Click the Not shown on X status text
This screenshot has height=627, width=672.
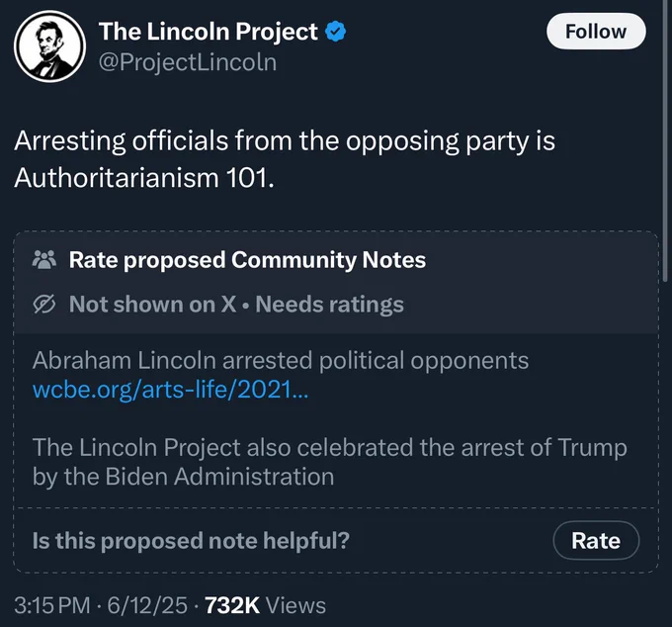coord(153,305)
